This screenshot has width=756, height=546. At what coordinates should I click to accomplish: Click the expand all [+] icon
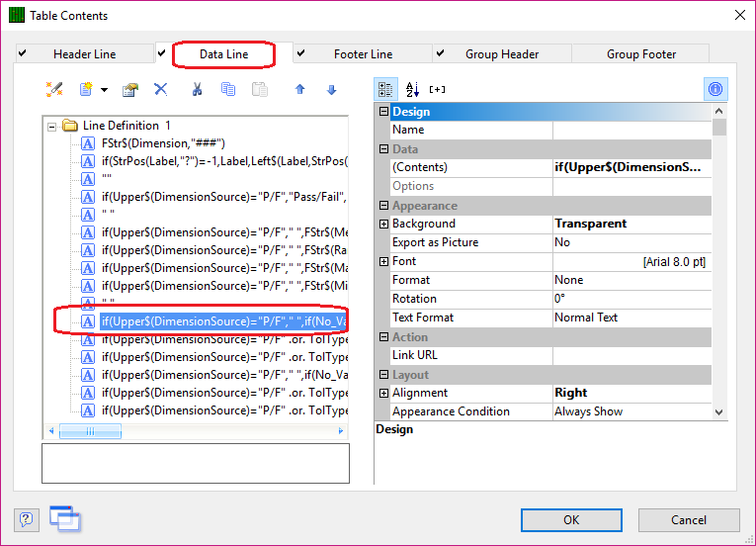click(x=438, y=89)
